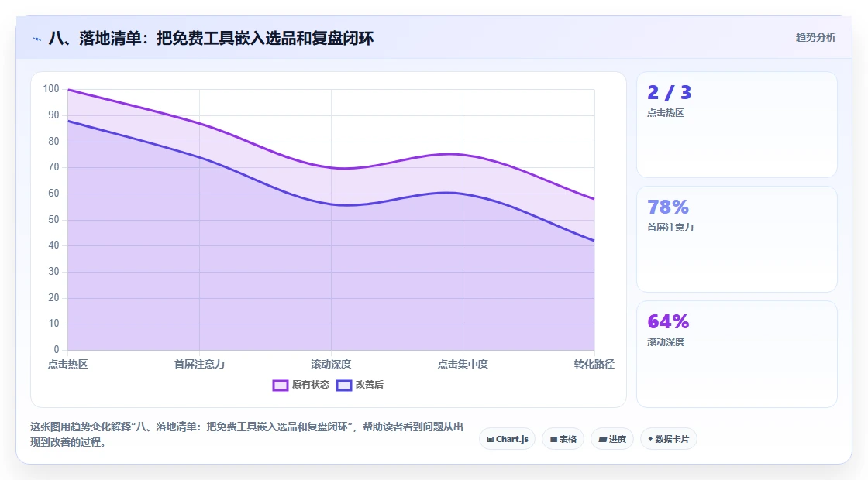Click the 100 value on the y-axis
This screenshot has width=868, height=480.
point(51,88)
